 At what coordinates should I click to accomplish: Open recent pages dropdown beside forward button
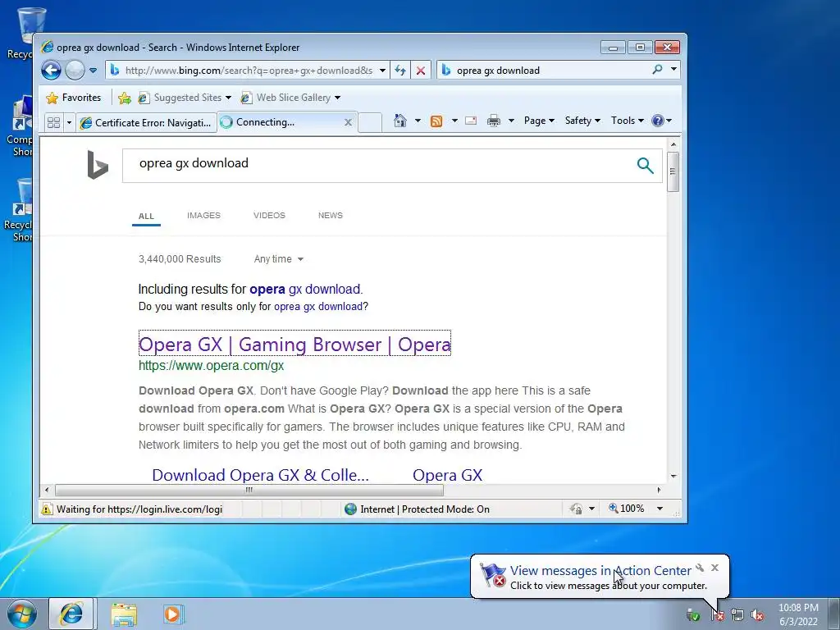(93, 71)
